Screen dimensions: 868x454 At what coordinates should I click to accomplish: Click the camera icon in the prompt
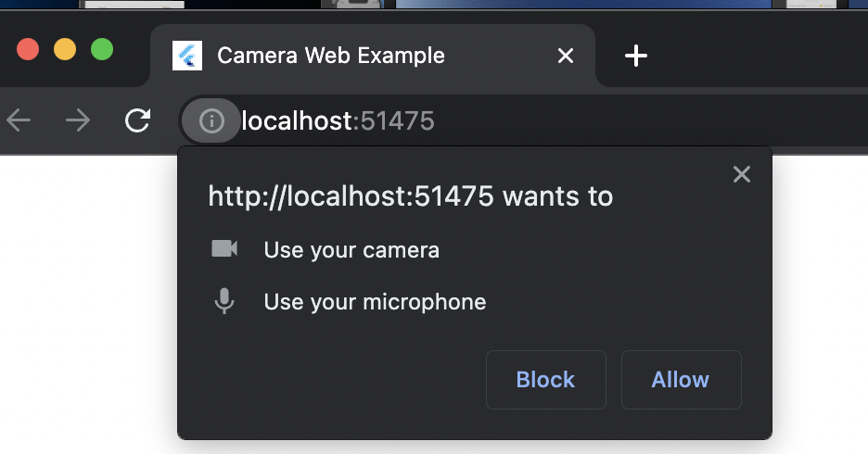tap(224, 249)
